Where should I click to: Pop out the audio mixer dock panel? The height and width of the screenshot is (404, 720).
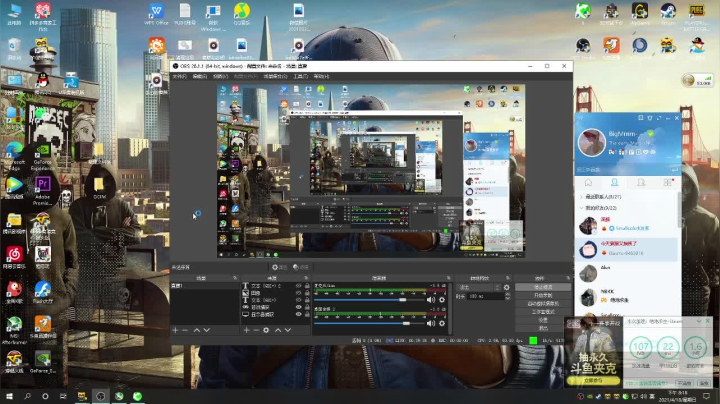pyautogui.click(x=448, y=278)
